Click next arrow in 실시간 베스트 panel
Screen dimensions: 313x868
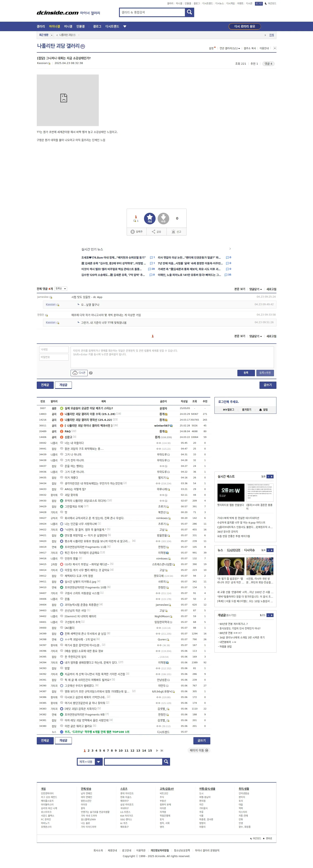pyautogui.click(x=272, y=477)
